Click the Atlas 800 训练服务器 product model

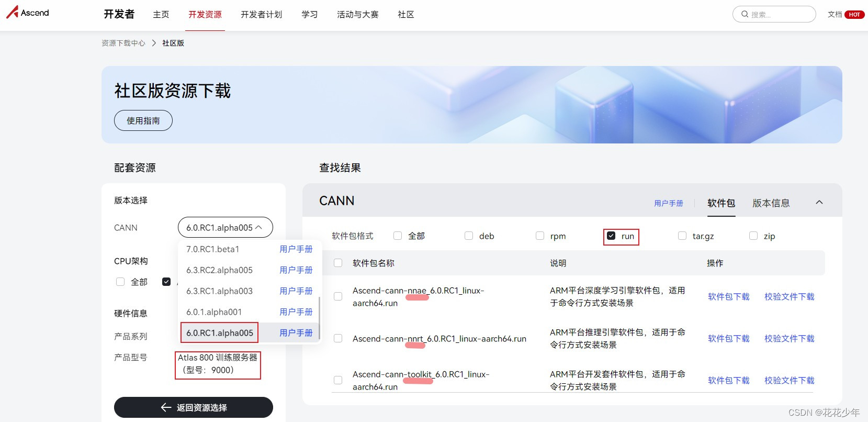(x=218, y=364)
